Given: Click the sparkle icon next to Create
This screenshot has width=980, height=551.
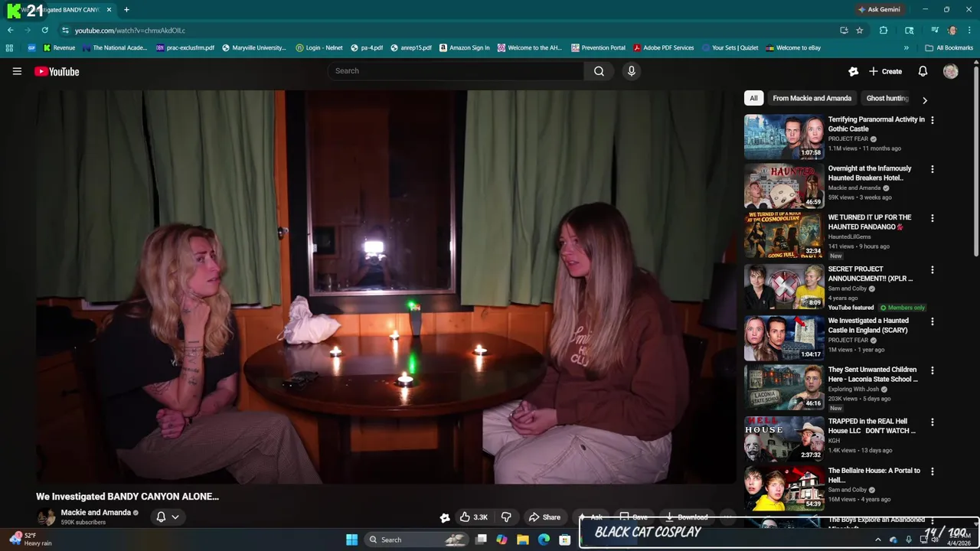Looking at the screenshot, I should [854, 71].
